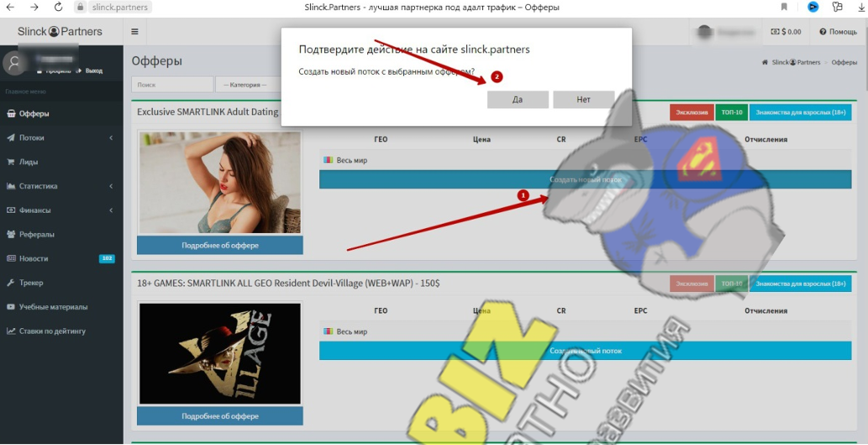Confirm dialog by clicking Да
The image size is (868, 445).
tap(518, 99)
